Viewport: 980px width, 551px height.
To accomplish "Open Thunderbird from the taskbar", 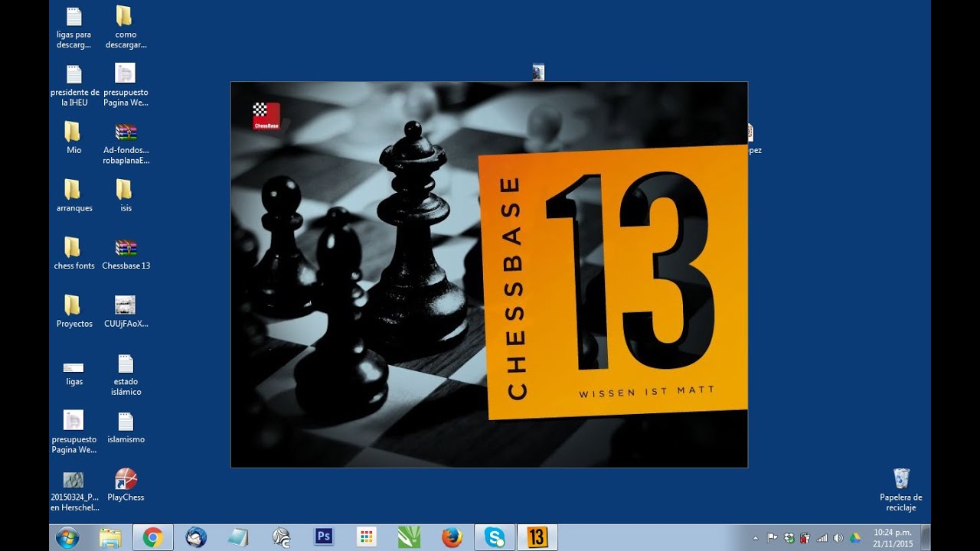I will [x=196, y=537].
